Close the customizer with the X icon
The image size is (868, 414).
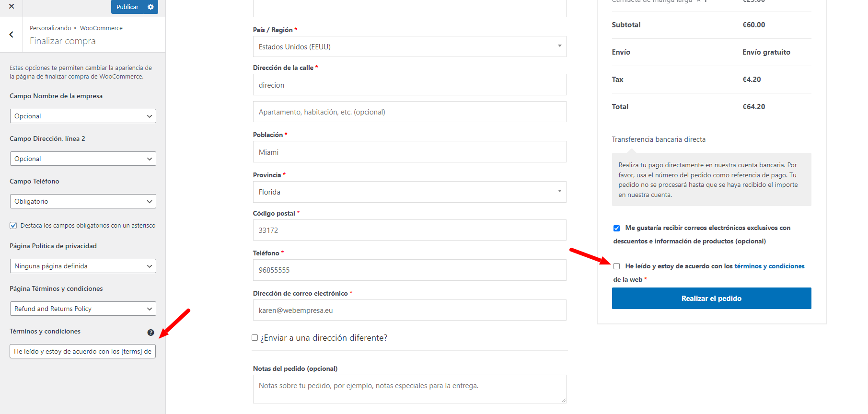point(12,7)
